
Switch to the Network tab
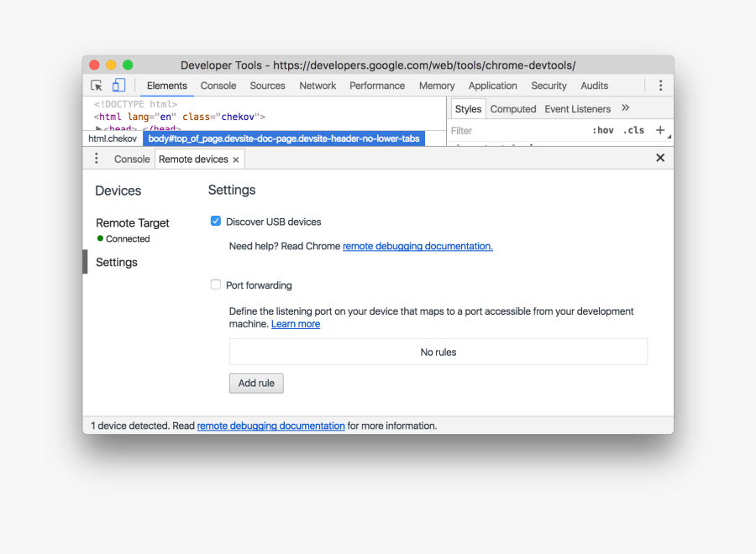tap(318, 86)
